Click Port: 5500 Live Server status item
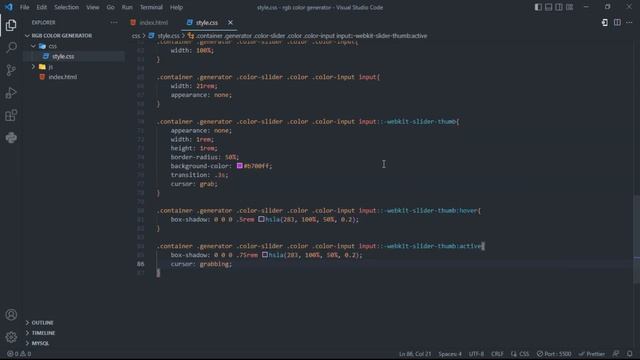This screenshot has width=640, height=360. [554, 354]
